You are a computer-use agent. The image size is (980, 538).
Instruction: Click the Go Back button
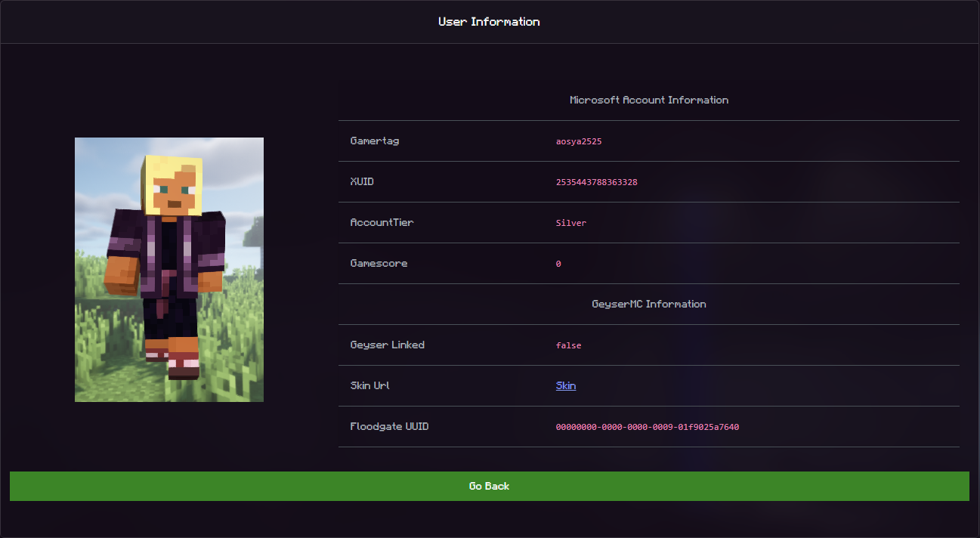point(489,486)
